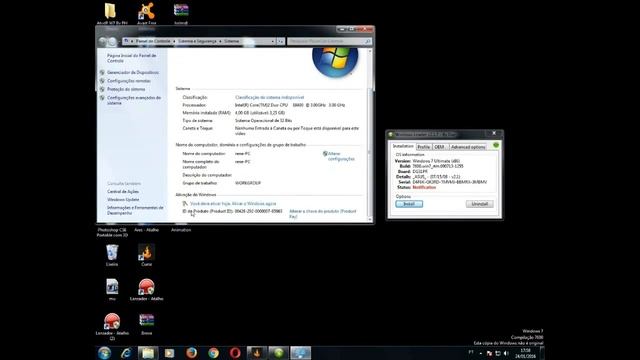Launch Google Chrome from the taskbar

[x=213, y=353]
